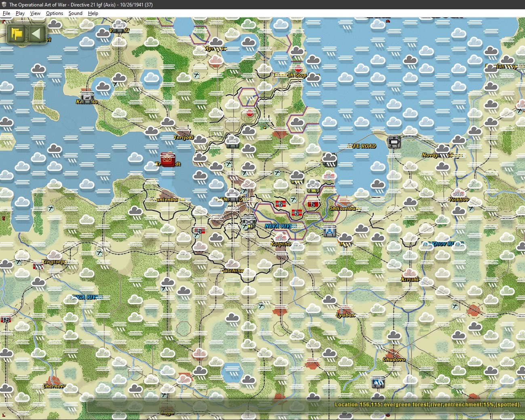Click the Chudovo town label
The height and width of the screenshot is (420, 525).
coord(394,359)
